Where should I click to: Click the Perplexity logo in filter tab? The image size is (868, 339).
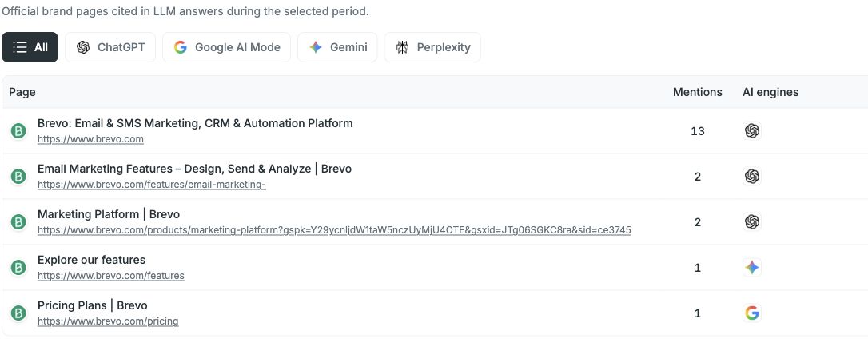pyautogui.click(x=403, y=47)
